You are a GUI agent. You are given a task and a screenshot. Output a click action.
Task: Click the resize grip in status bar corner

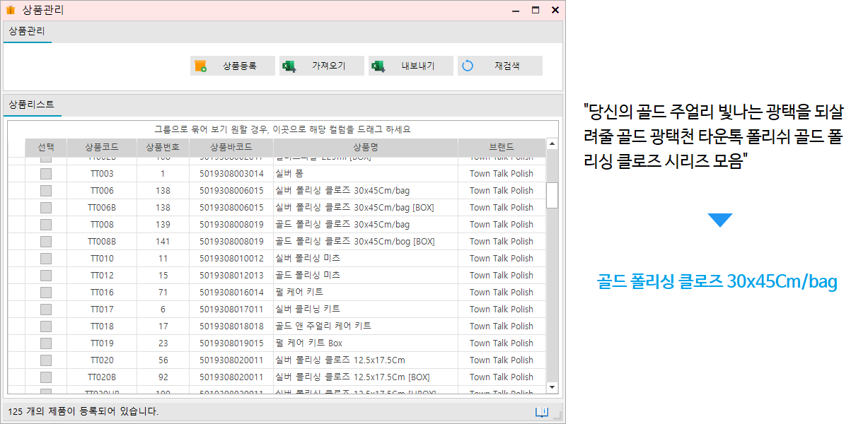[x=557, y=415]
